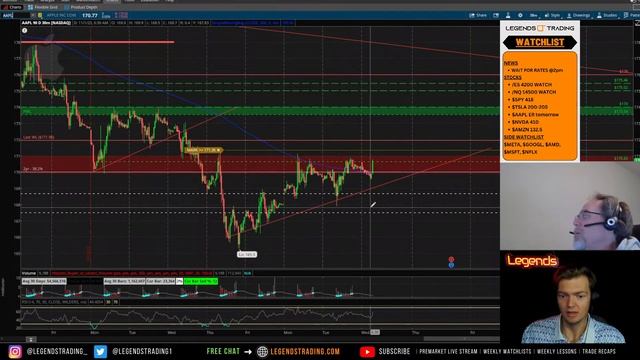
Task: Switch to the Charts tab
Action: [x=12, y=7]
